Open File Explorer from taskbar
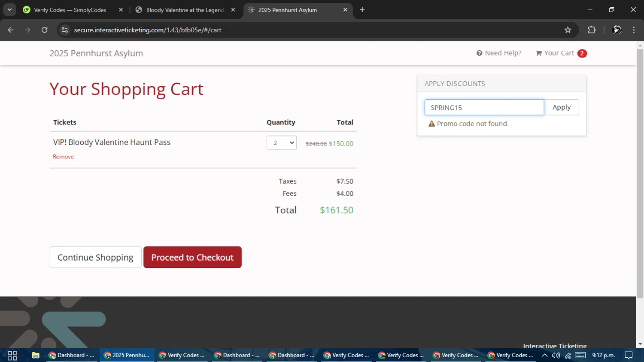 tap(35, 355)
